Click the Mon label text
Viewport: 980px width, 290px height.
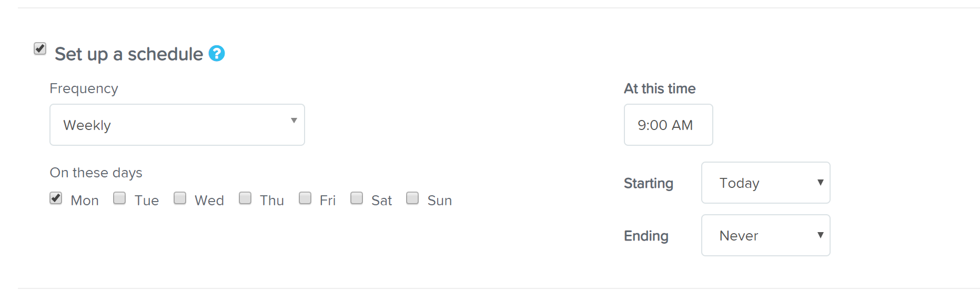click(x=85, y=201)
